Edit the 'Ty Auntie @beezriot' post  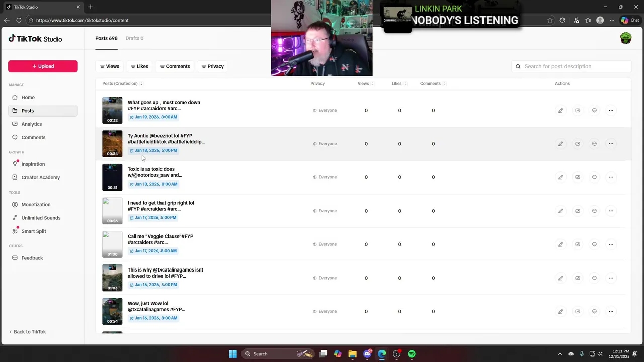(x=560, y=144)
